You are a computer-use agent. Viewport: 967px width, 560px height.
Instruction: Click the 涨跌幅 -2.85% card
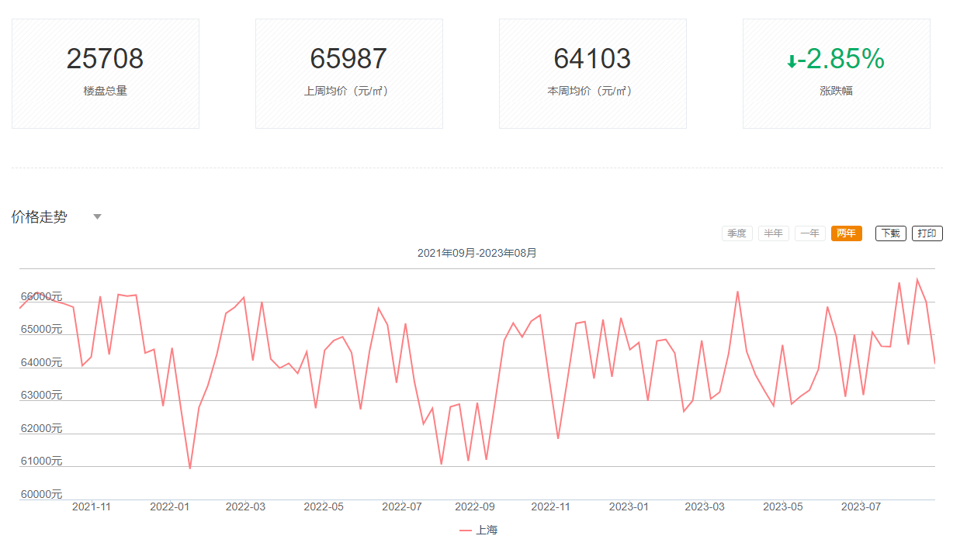click(x=836, y=74)
